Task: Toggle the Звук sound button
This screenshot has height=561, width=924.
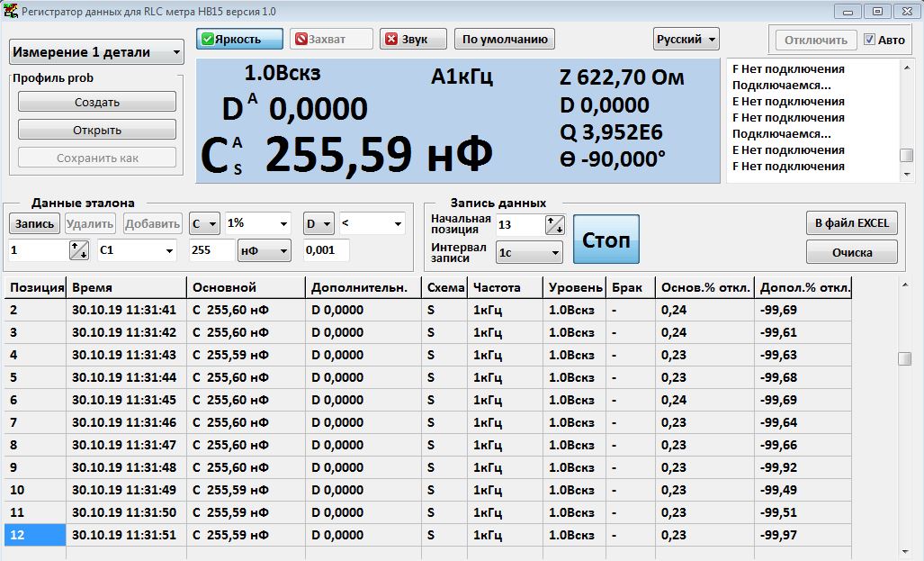Action: click(x=413, y=40)
